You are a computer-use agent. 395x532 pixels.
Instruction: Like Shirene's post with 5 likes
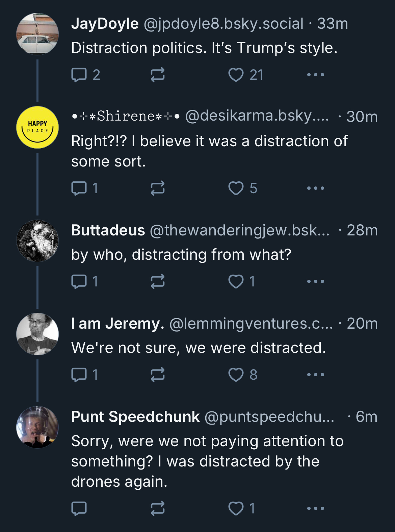click(236, 188)
